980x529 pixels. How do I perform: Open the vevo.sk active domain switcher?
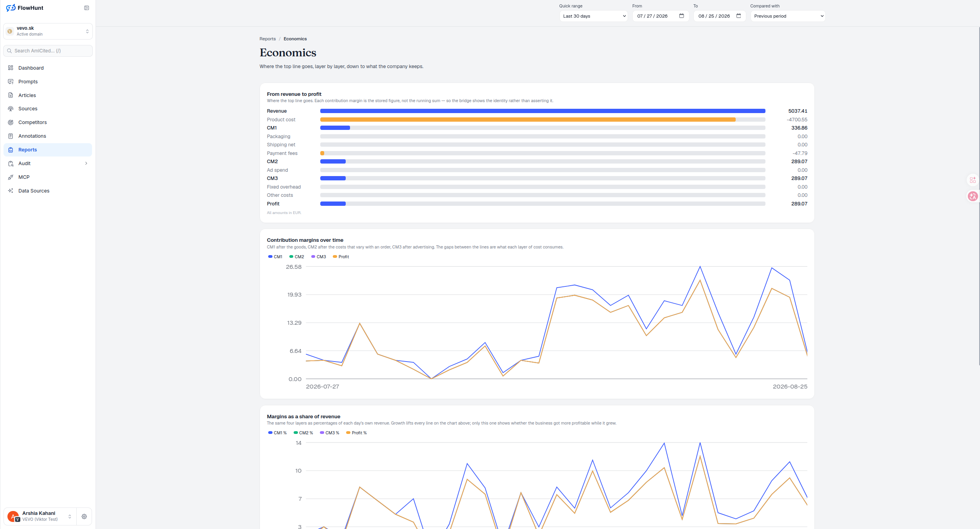pyautogui.click(x=48, y=31)
